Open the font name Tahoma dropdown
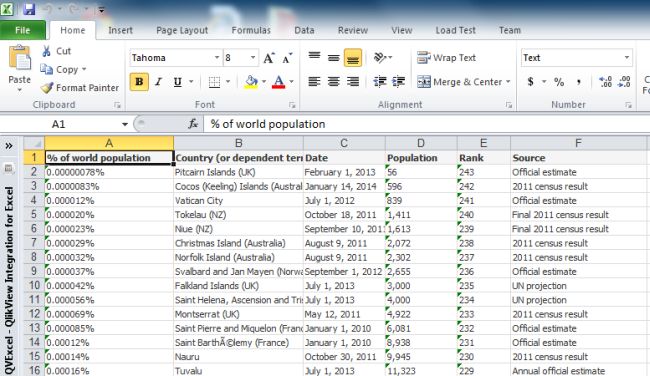Image resolution: width=650 pixels, height=376 pixels. point(217,58)
